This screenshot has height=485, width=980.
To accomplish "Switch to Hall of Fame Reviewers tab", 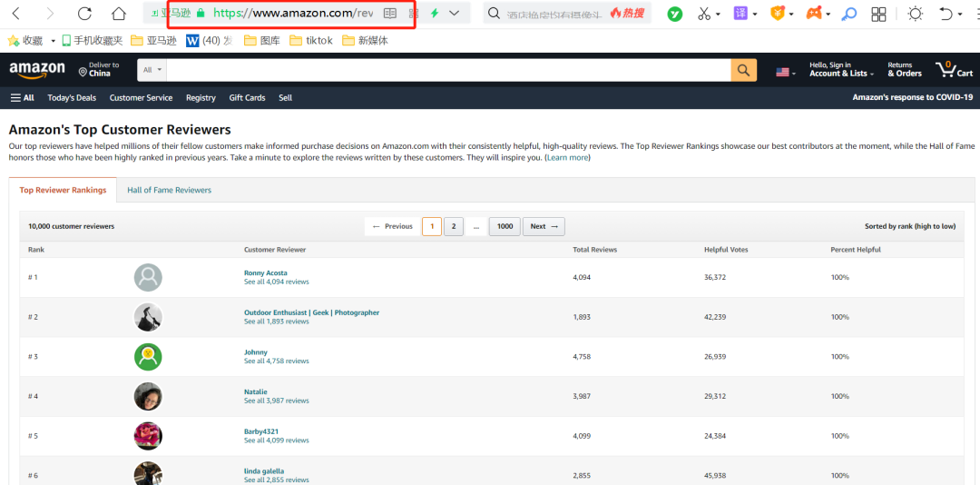I will click(x=170, y=190).
